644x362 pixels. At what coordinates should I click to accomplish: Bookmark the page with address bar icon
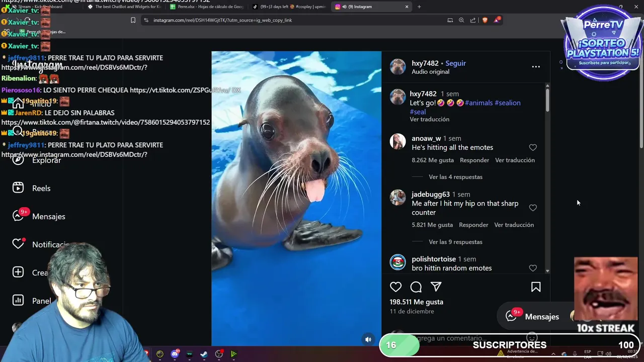[x=133, y=20]
